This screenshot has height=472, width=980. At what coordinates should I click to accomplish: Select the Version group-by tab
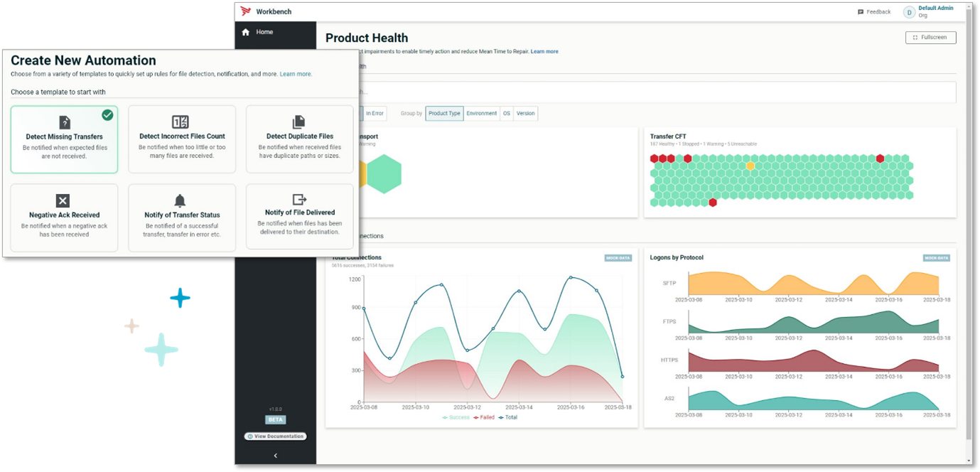pos(525,114)
